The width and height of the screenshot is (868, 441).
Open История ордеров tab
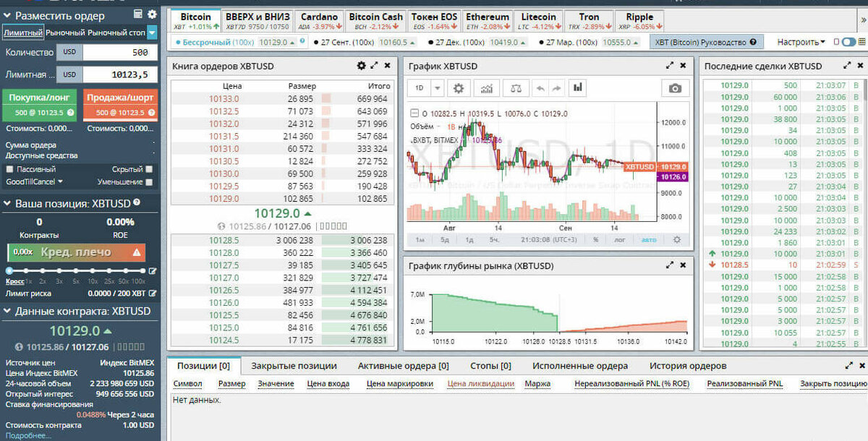[688, 366]
